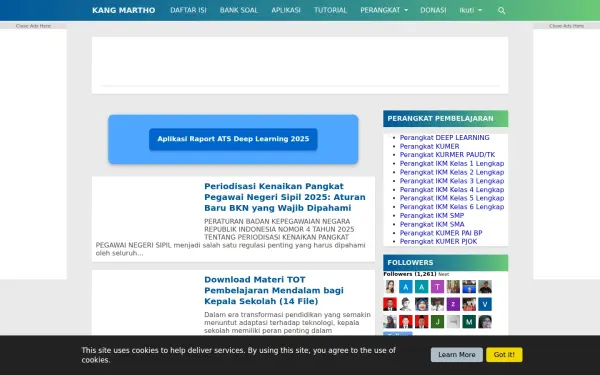Click the blue 'V' follower avatar
The height and width of the screenshot is (375, 600).
click(485, 304)
